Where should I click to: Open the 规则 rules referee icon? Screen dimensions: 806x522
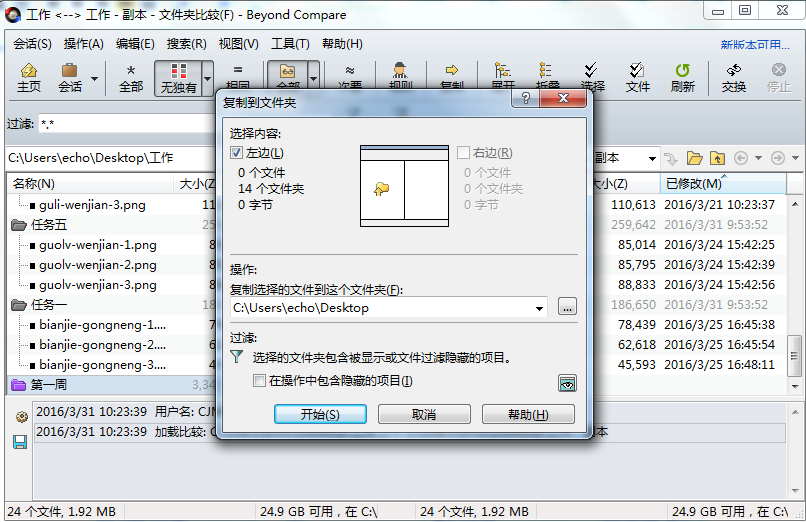tap(400, 77)
